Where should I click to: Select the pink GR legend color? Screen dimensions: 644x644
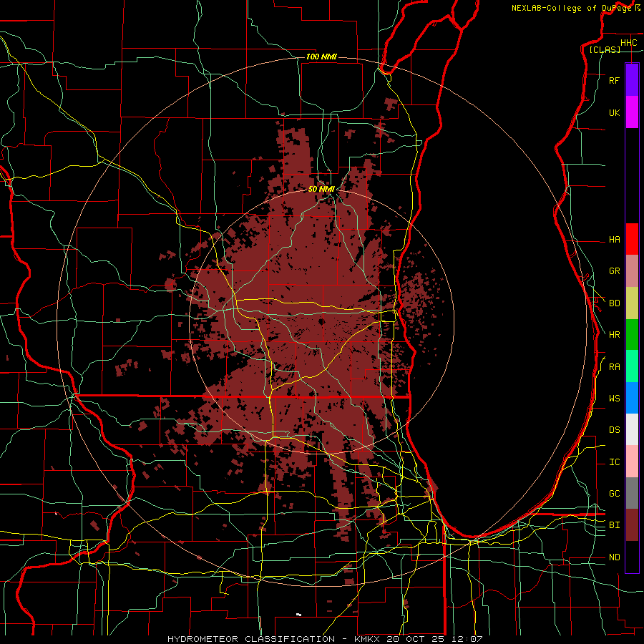632,271
